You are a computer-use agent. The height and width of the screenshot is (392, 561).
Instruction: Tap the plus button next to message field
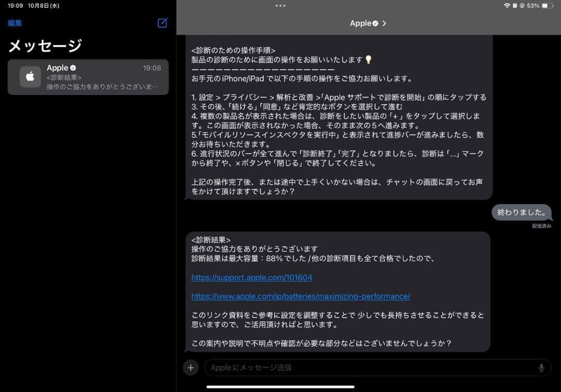coord(190,367)
